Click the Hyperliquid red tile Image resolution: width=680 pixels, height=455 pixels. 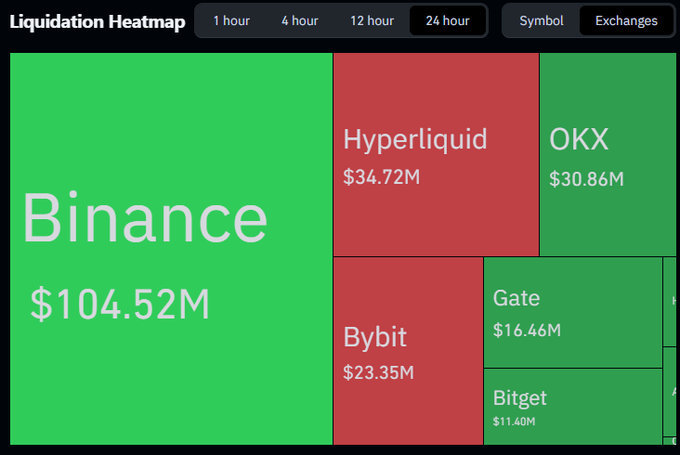(x=436, y=154)
